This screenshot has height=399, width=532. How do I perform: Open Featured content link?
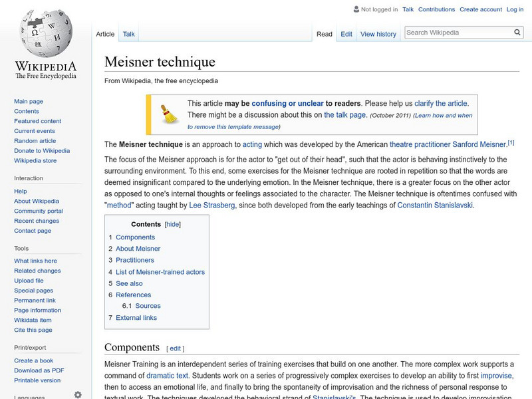pyautogui.click(x=38, y=121)
